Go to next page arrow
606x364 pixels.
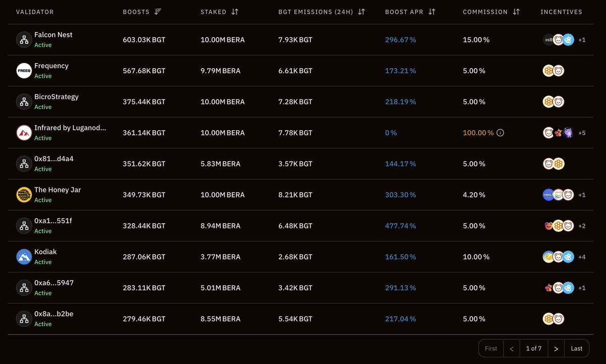point(556,348)
